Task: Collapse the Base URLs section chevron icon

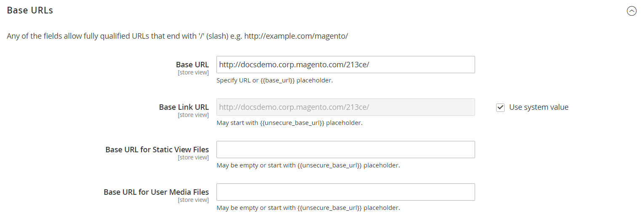Action: (x=631, y=11)
